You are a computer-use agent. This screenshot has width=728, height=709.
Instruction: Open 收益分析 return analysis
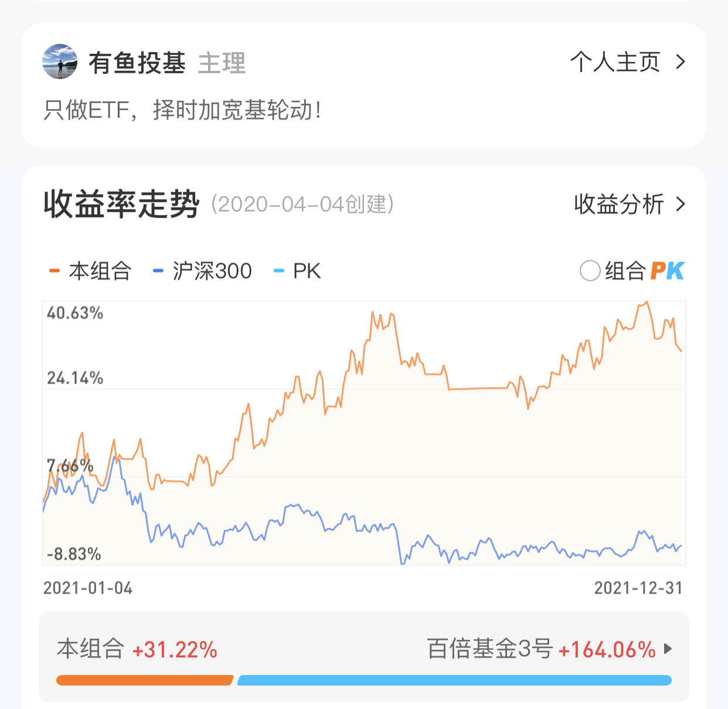coord(618,204)
